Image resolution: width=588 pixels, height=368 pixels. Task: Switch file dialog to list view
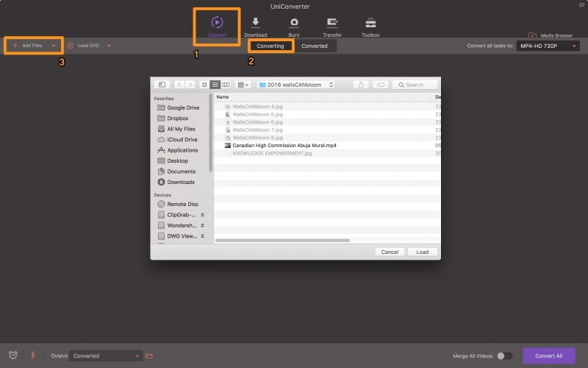215,85
